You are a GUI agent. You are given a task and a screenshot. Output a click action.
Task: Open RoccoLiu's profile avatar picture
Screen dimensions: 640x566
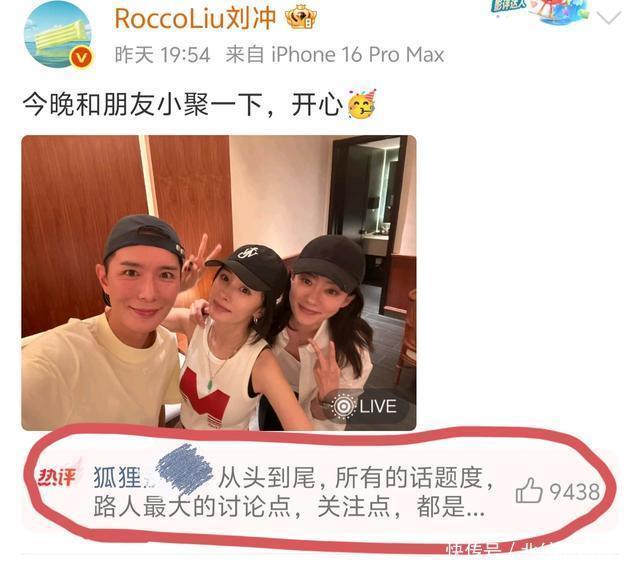[x=58, y=35]
